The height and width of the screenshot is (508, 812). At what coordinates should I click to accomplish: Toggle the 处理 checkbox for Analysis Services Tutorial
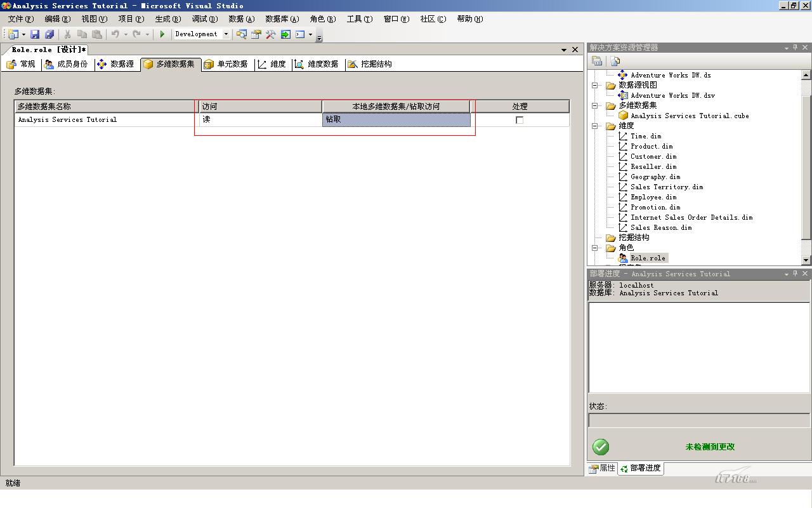[520, 120]
